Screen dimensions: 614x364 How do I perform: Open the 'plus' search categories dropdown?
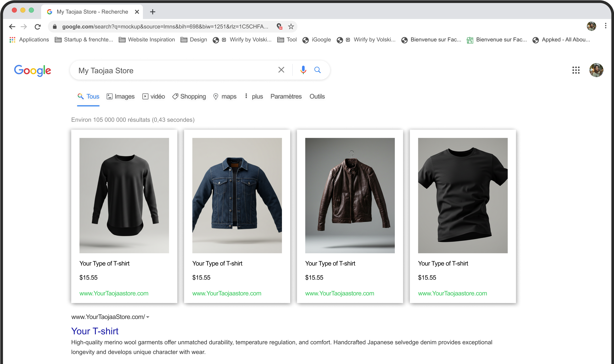point(257,96)
